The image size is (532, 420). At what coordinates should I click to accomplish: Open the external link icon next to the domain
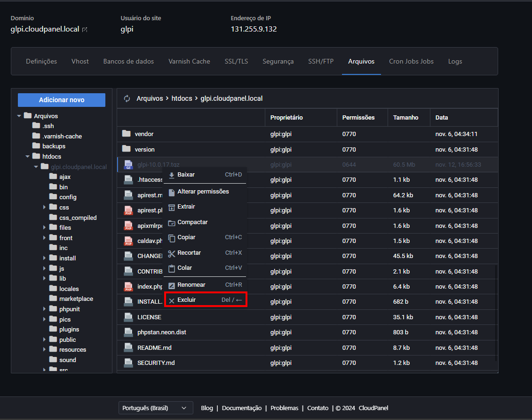click(85, 30)
